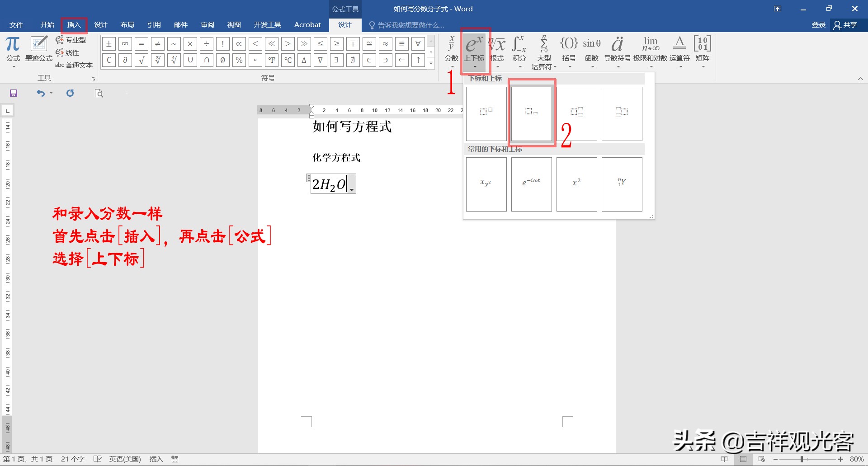Click the 登录 (Sign in) link
868x466 pixels.
(818, 25)
